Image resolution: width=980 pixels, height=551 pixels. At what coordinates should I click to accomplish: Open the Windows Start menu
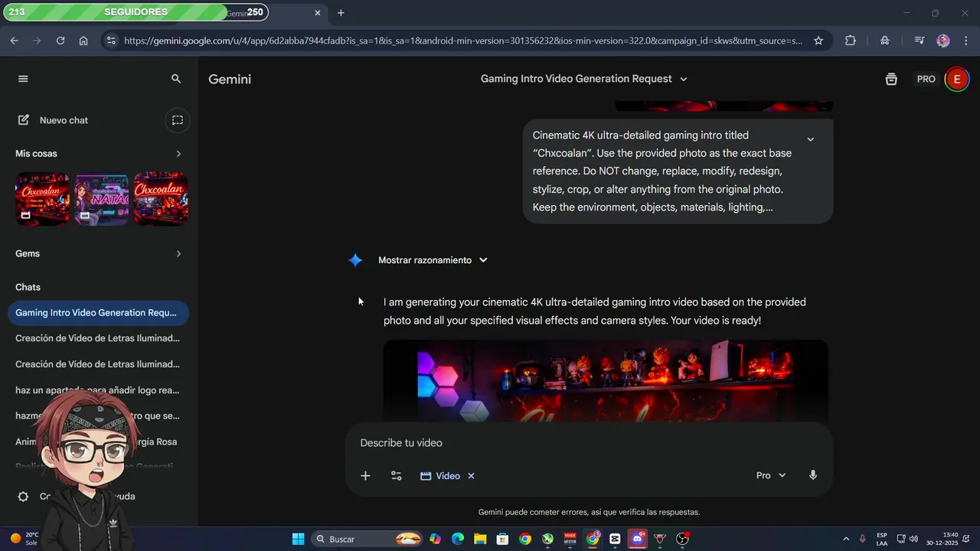pyautogui.click(x=299, y=539)
